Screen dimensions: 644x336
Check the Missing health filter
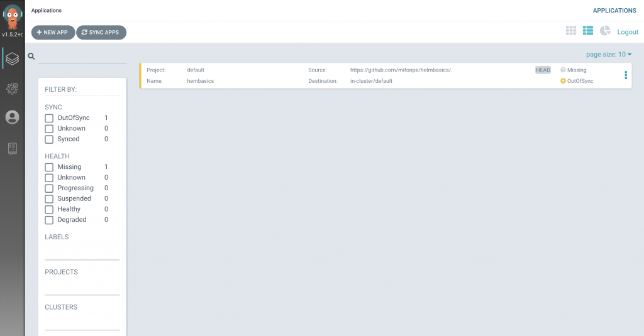tap(49, 168)
